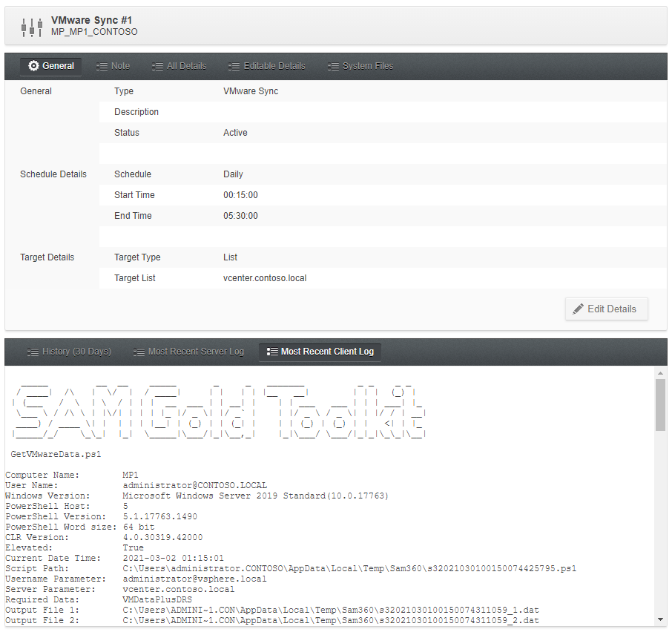672x635 pixels.
Task: Open the Editable Details tab
Action: click(x=267, y=66)
